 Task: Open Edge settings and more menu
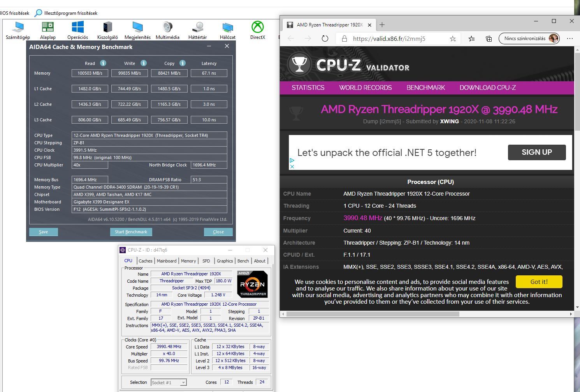click(x=570, y=38)
